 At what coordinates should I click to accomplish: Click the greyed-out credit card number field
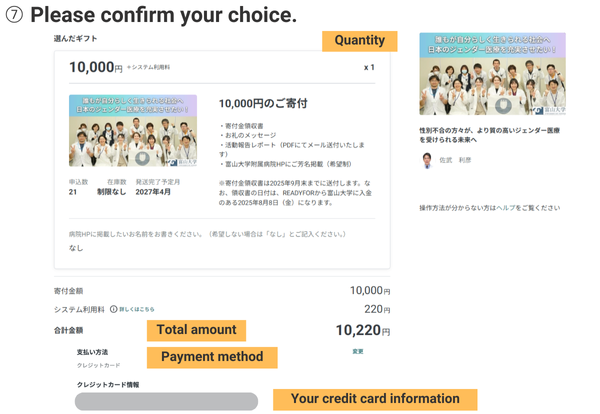pyautogui.click(x=166, y=401)
